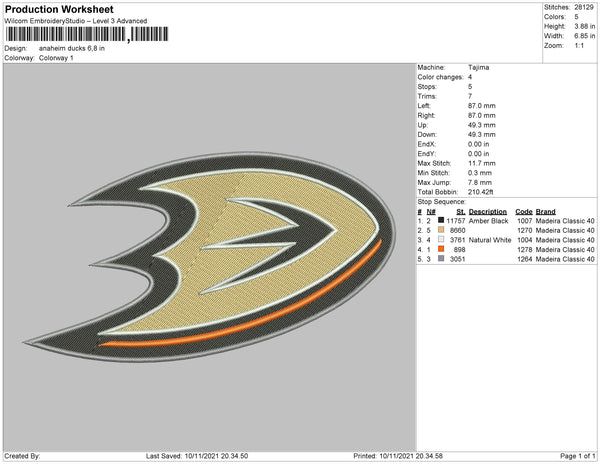
Task: Click the Natural White color swatch
Action: point(441,239)
